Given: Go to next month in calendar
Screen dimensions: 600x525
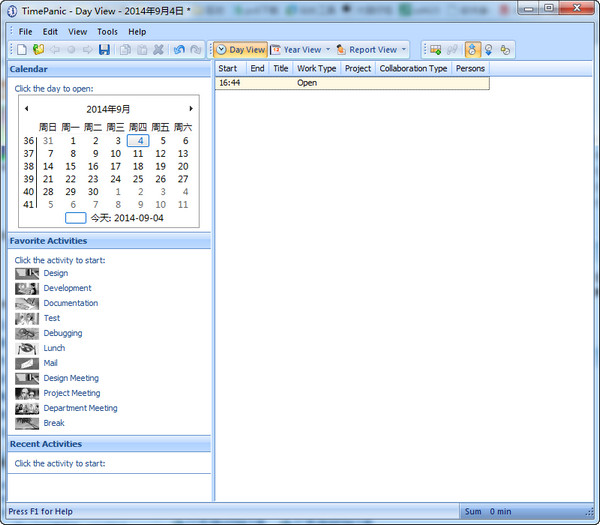Looking at the screenshot, I should click(x=191, y=108).
